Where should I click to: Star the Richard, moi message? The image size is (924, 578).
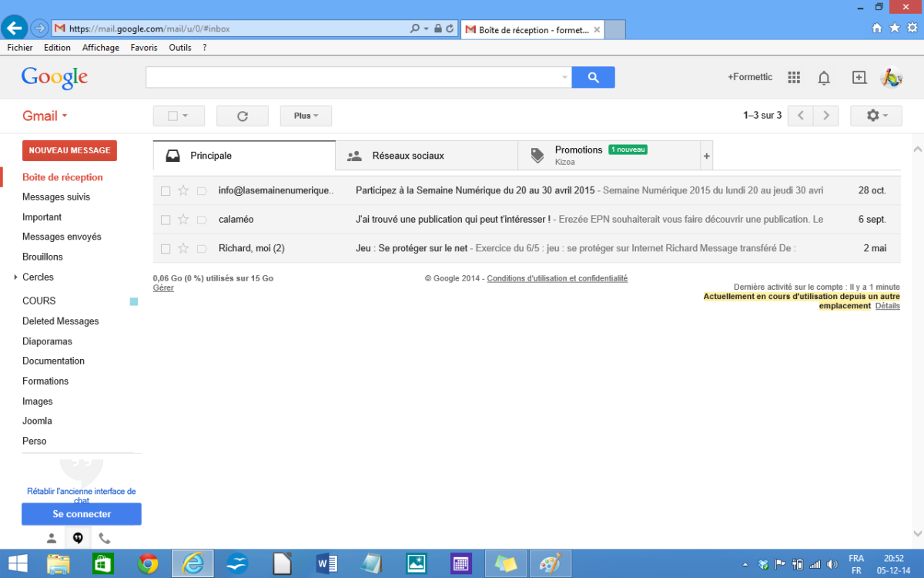click(183, 248)
